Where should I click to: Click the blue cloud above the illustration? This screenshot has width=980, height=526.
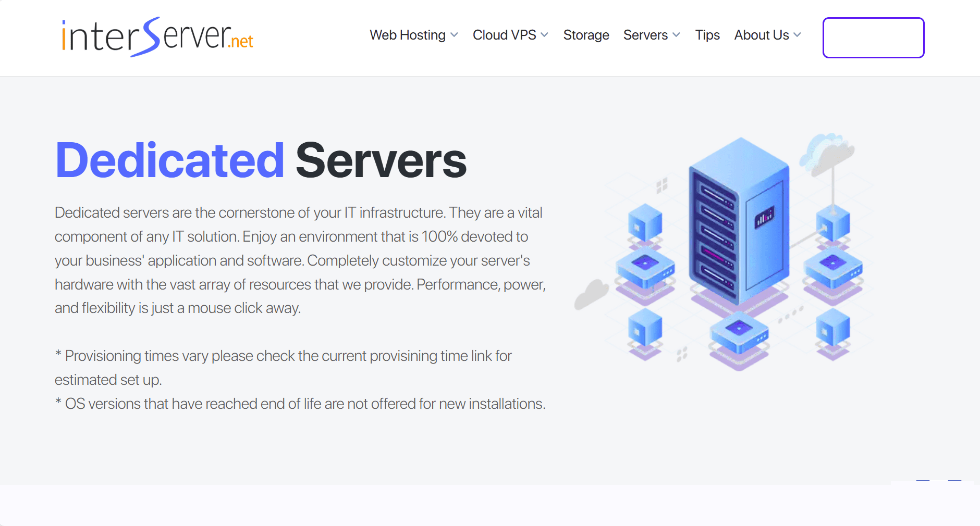pos(826,151)
